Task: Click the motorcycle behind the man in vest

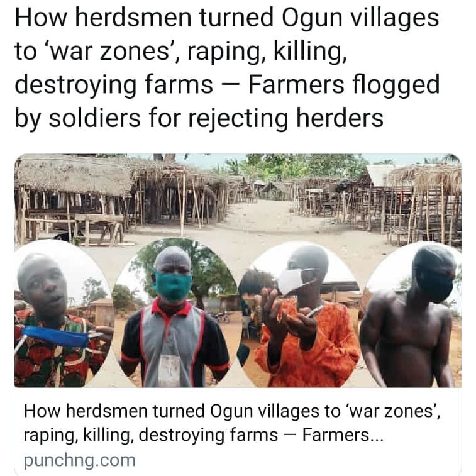Action: tap(220, 317)
